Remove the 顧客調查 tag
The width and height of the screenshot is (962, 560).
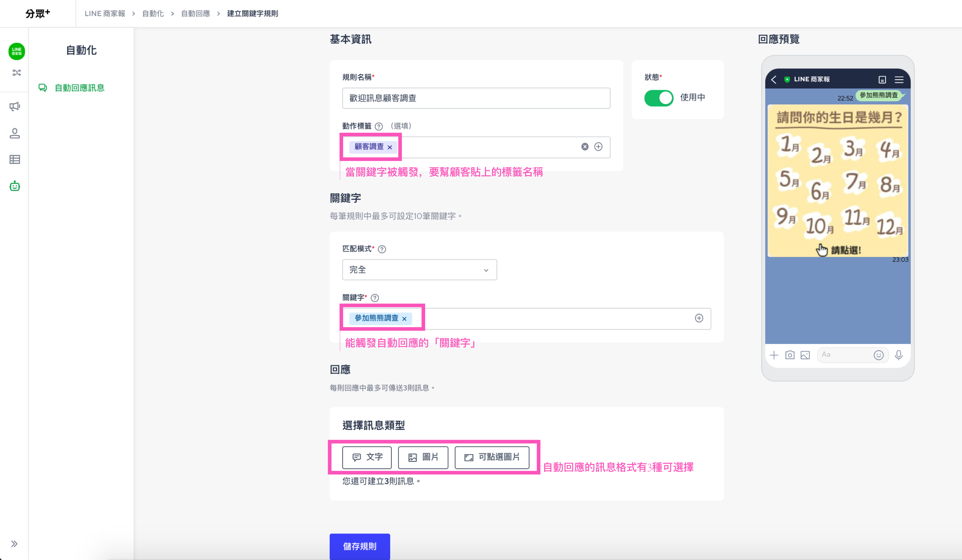tap(390, 147)
